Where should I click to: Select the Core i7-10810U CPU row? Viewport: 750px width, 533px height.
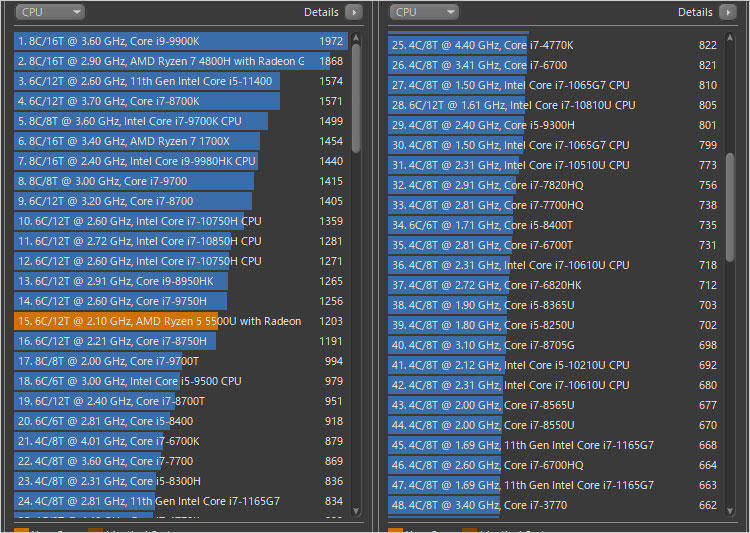555,105
